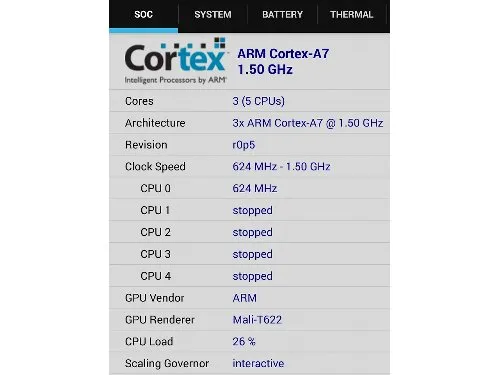Select the Scaling Governor interactive row
Screen dimensions: 500x375
[x=249, y=363]
